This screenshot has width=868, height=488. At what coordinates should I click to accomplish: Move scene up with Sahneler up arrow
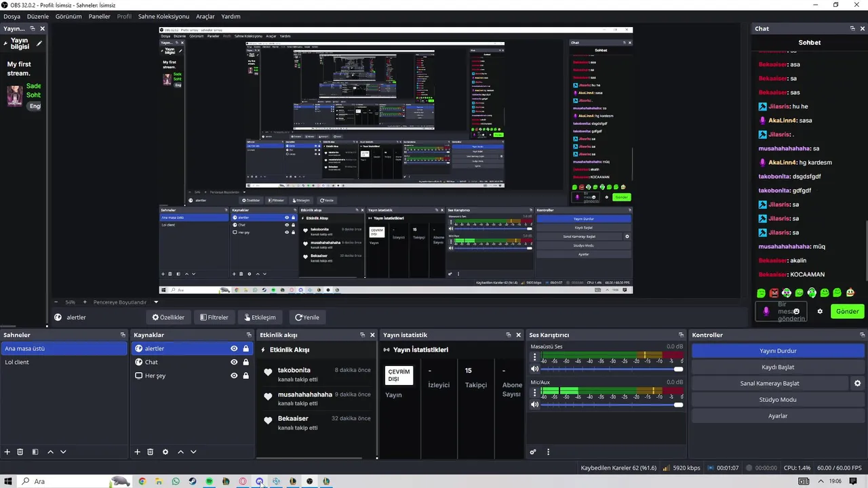click(x=50, y=452)
